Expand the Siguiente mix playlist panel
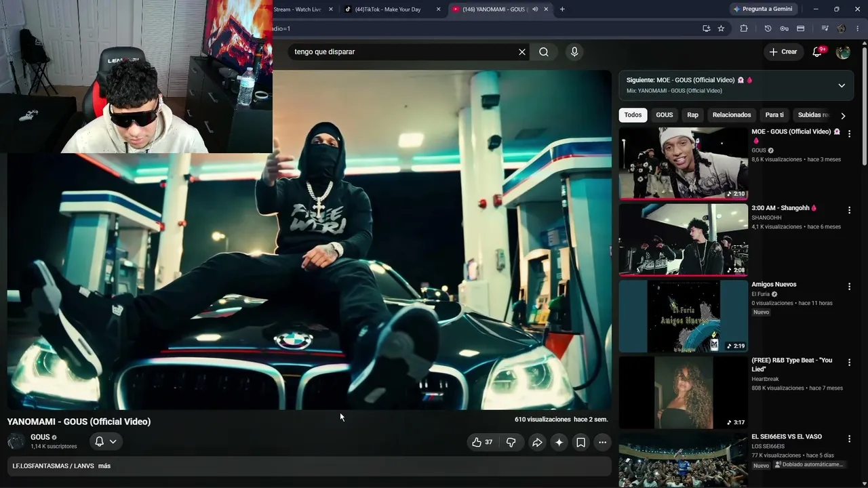 (842, 85)
